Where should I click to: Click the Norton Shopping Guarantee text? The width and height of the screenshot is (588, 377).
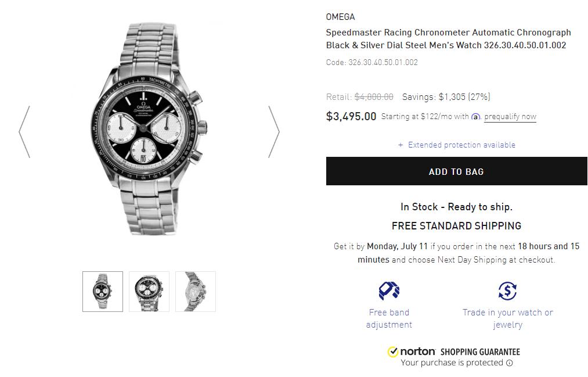(x=479, y=351)
